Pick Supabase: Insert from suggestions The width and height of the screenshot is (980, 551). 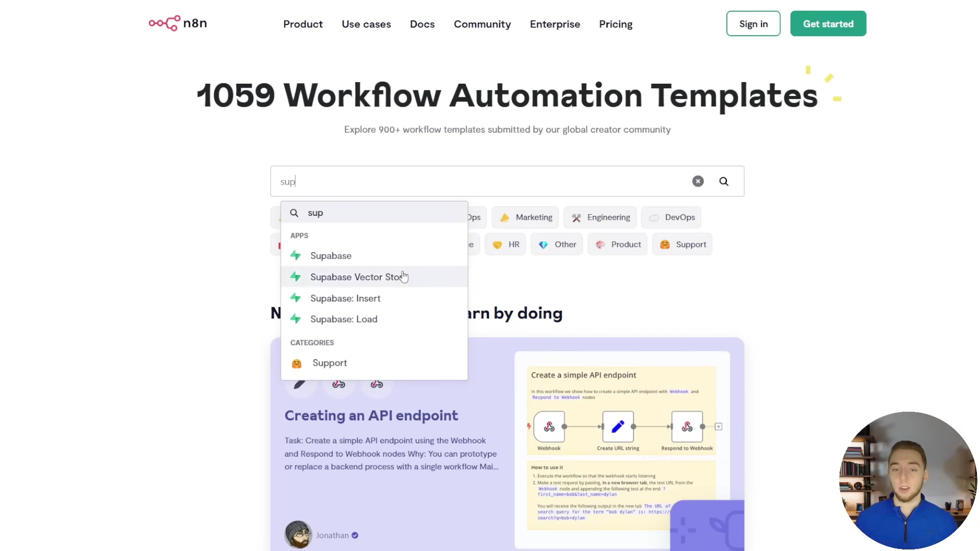point(345,298)
